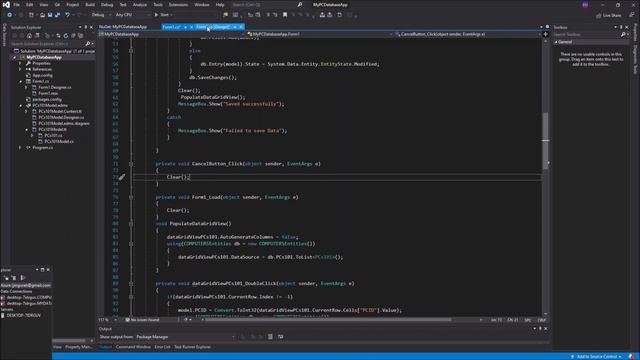Click the bookmark toolbar icon
640x360 pixels.
point(285,15)
